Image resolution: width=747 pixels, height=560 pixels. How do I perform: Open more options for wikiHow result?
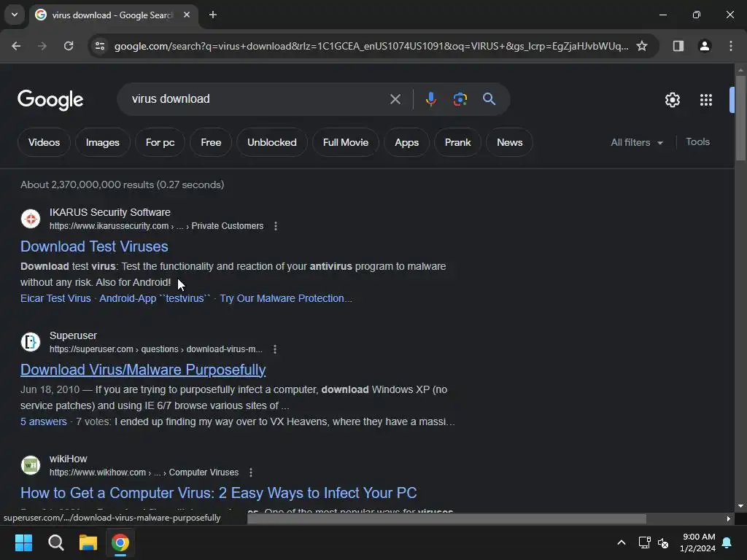(x=251, y=472)
